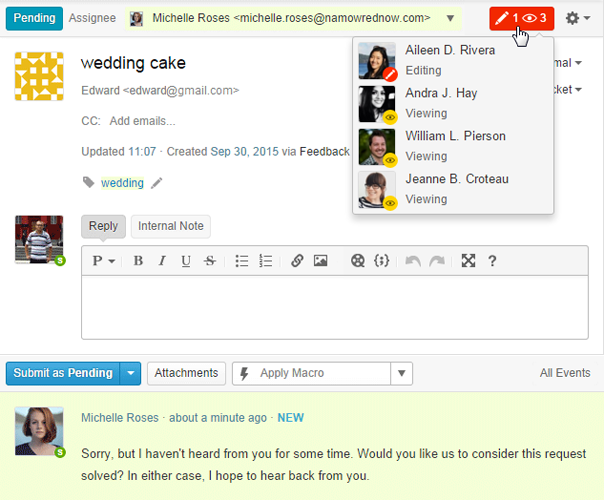Toggle underline formatting
The width and height of the screenshot is (604, 500).
point(185,261)
